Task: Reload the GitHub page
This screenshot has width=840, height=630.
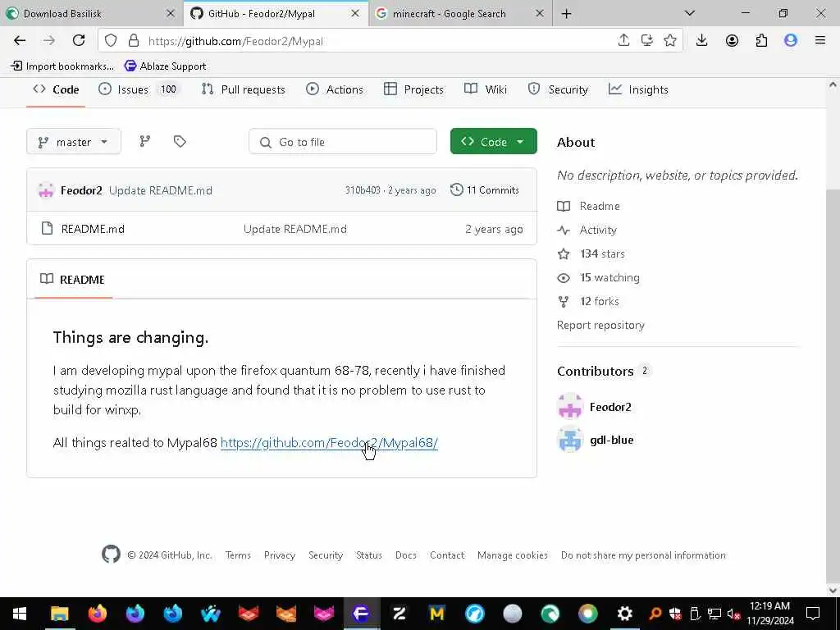Action: click(x=79, y=41)
